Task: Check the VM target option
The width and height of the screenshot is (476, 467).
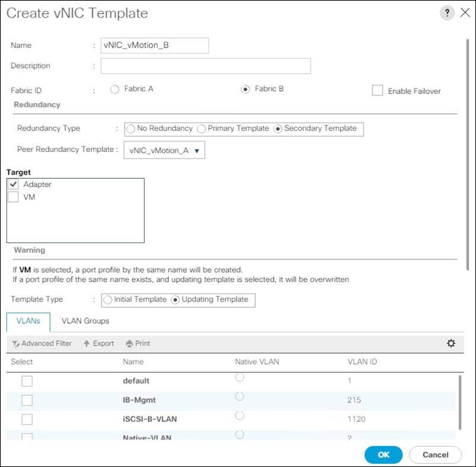Action: point(13,197)
